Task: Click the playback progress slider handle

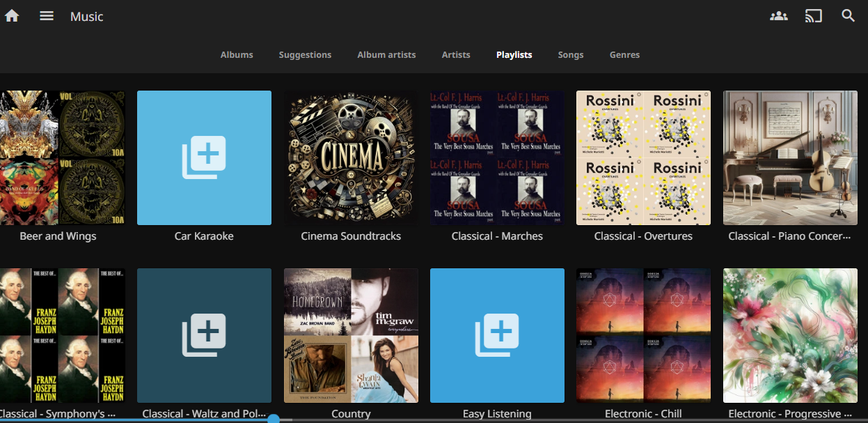Action: click(274, 420)
